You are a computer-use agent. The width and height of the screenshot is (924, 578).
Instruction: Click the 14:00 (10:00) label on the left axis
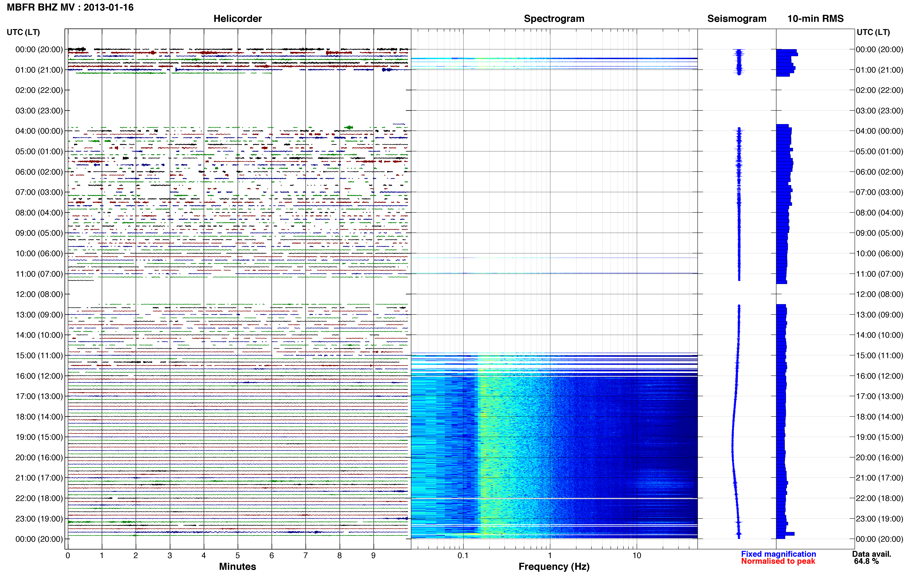(39, 335)
